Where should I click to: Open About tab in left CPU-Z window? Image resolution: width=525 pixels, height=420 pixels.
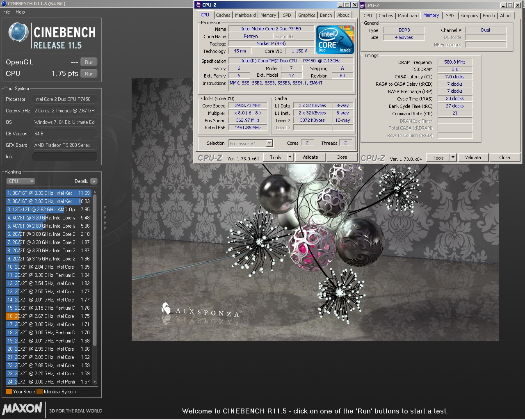[x=343, y=15]
